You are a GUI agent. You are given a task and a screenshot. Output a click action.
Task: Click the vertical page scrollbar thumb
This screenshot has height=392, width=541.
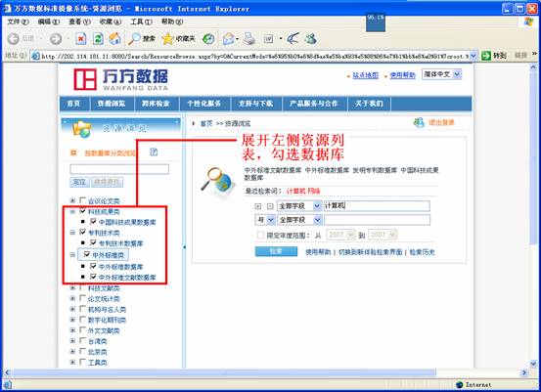click(x=533, y=157)
